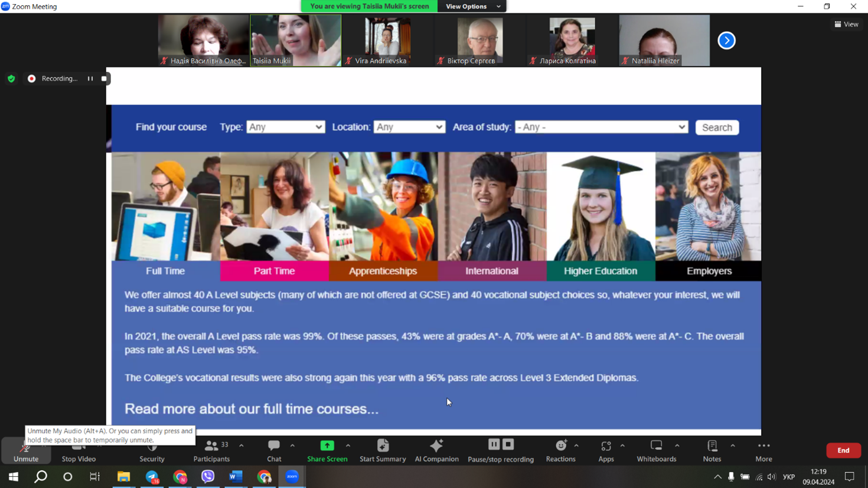The width and height of the screenshot is (868, 488).
Task: Open the Reactions menu
Action: pyautogui.click(x=560, y=451)
